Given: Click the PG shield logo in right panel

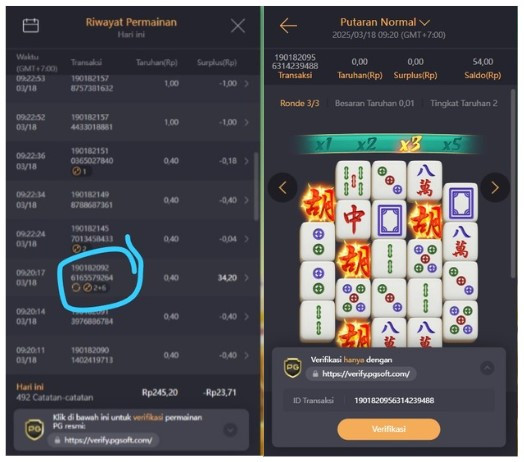Looking at the screenshot, I should tap(293, 367).
